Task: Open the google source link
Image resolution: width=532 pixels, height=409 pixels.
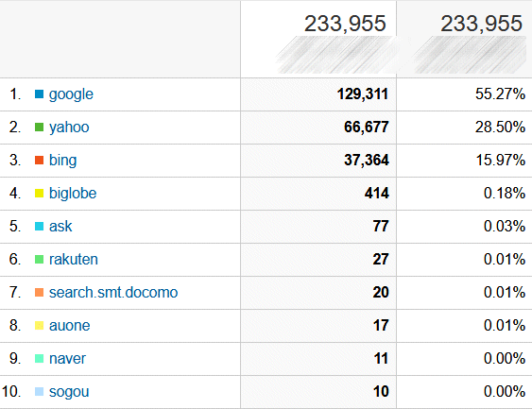Action: point(71,94)
